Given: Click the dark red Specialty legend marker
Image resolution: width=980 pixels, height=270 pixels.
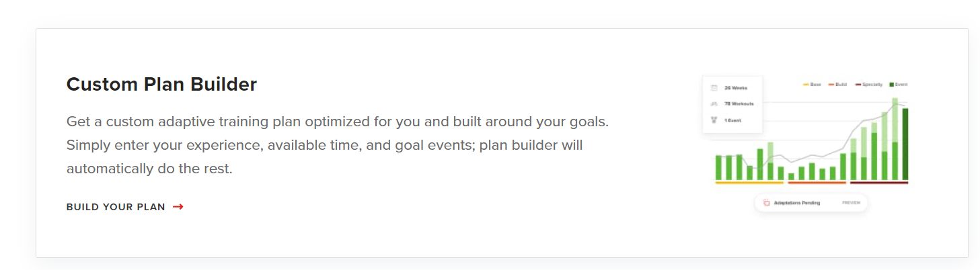Looking at the screenshot, I should 858,85.
